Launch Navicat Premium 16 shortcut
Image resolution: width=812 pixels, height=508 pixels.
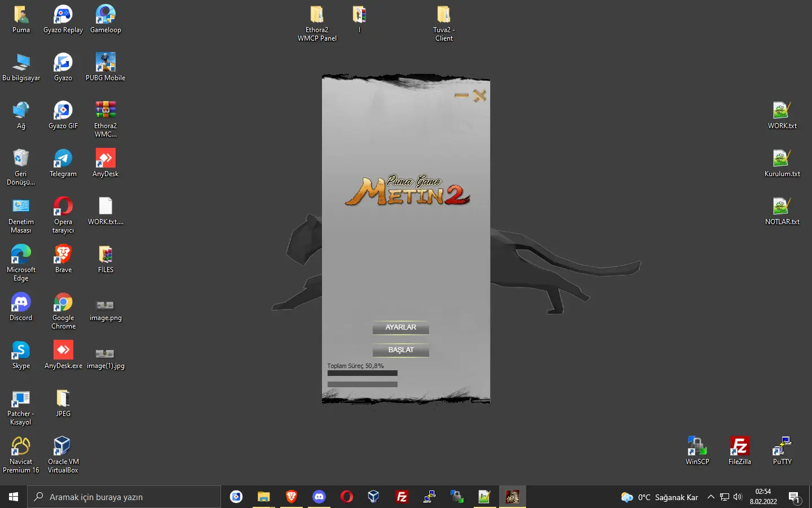tap(21, 456)
